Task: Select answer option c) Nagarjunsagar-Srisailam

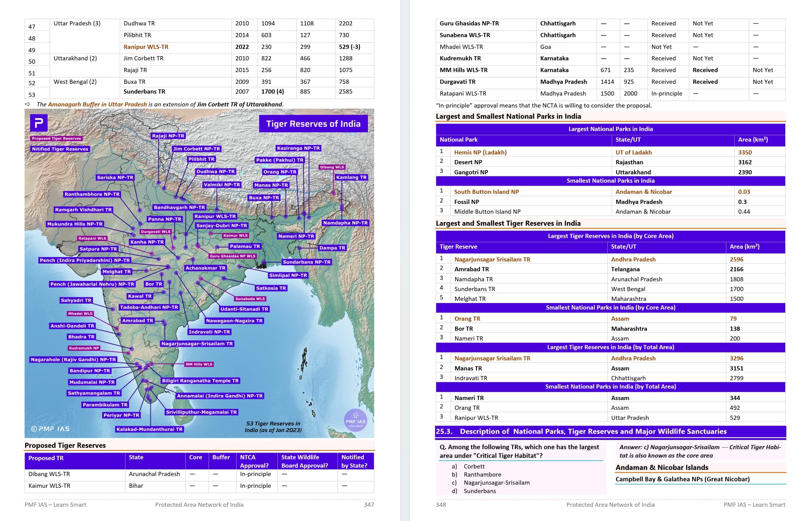Action: [496, 482]
